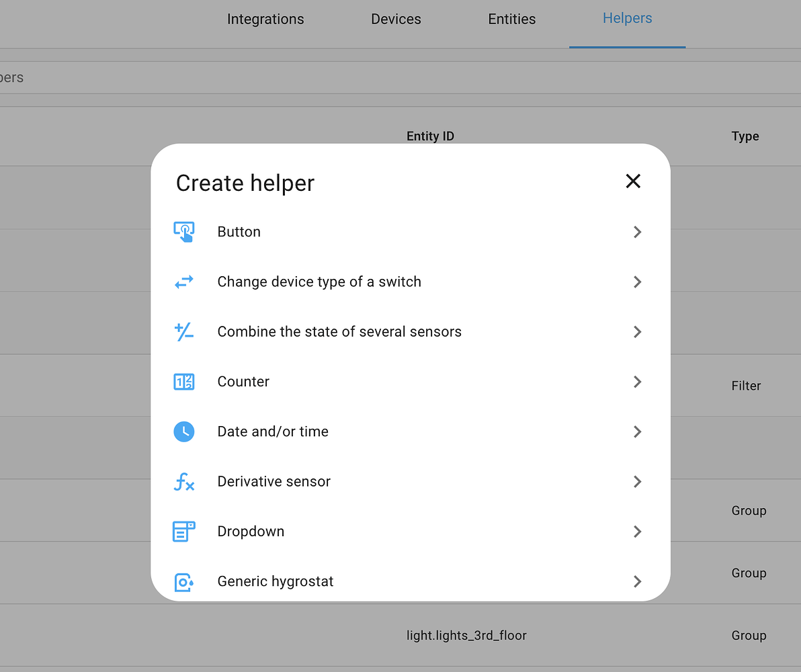The image size is (801, 672).
Task: Click the Filter label in the table
Action: point(746,385)
